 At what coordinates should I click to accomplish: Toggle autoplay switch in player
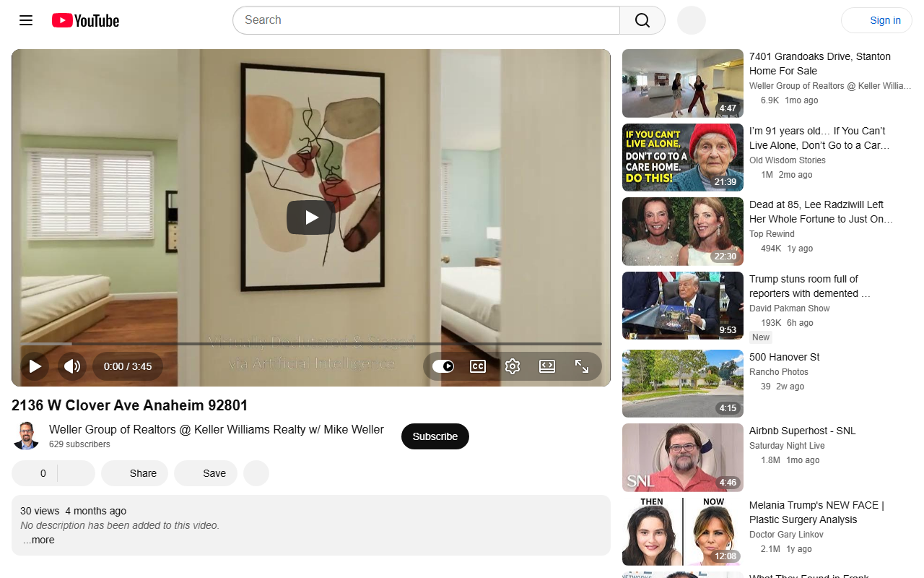click(443, 366)
